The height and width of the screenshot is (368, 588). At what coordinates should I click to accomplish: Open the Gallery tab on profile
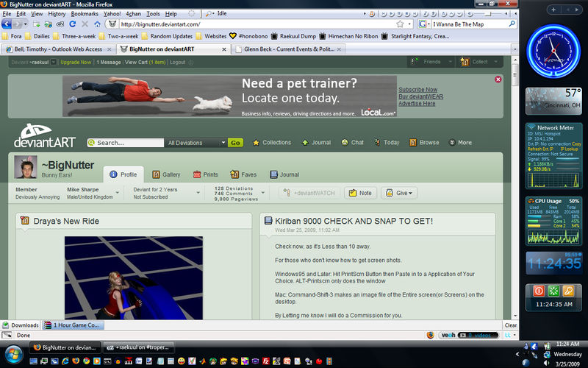click(x=167, y=174)
